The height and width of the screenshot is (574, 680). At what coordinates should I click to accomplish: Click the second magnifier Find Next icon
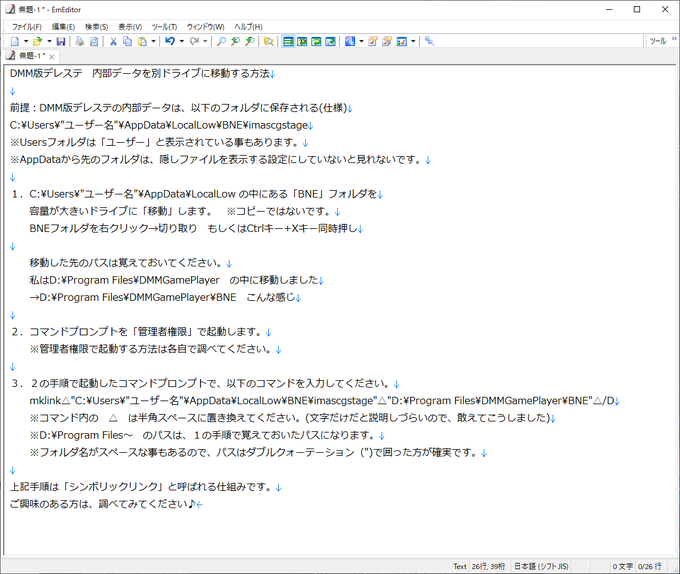(x=235, y=41)
